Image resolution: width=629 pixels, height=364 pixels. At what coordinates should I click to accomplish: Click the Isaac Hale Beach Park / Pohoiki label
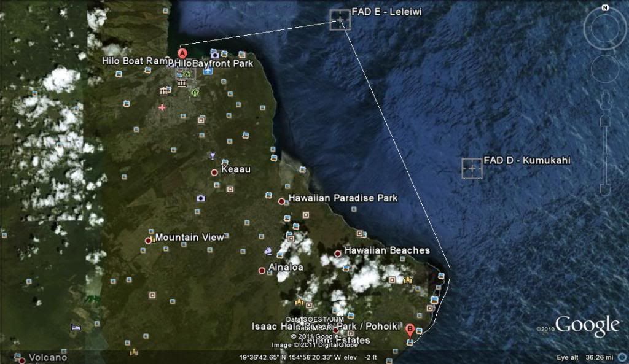[327, 327]
